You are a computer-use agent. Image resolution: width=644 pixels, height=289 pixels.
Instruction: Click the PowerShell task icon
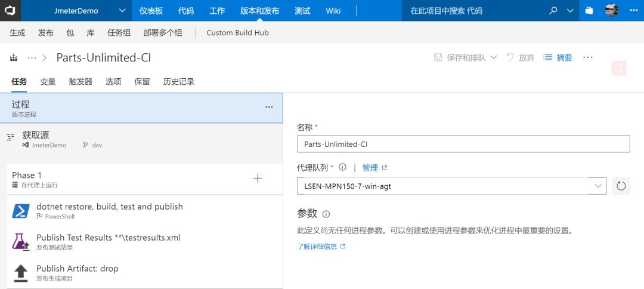pos(20,211)
